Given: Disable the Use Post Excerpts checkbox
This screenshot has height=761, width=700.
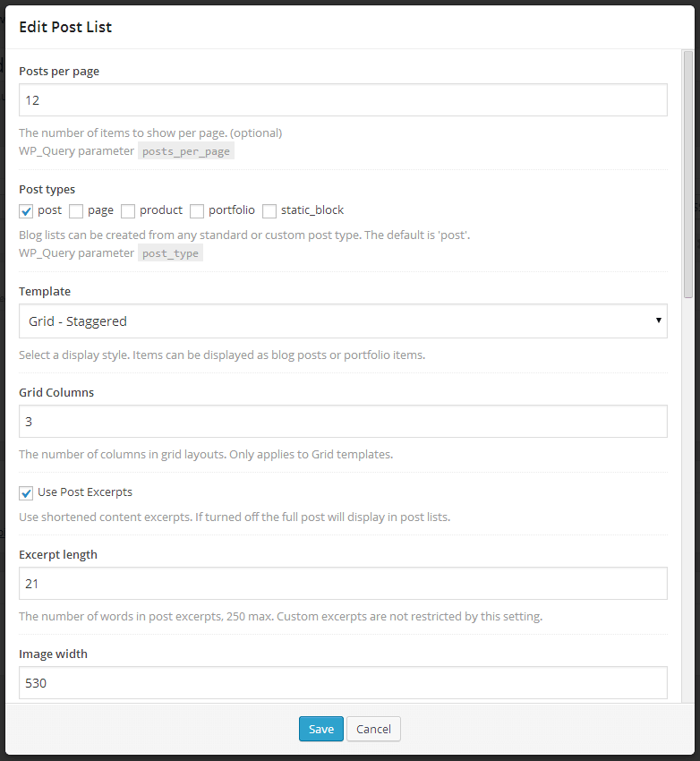Looking at the screenshot, I should 26,493.
